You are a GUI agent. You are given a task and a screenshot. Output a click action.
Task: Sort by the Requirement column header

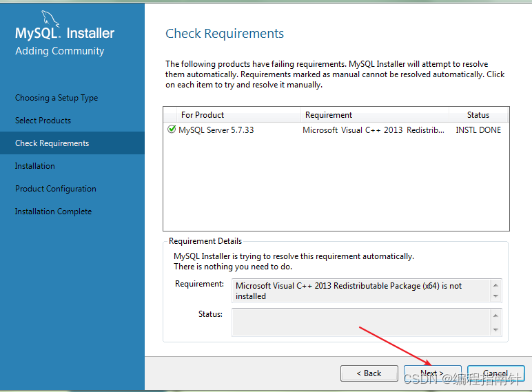click(375, 115)
